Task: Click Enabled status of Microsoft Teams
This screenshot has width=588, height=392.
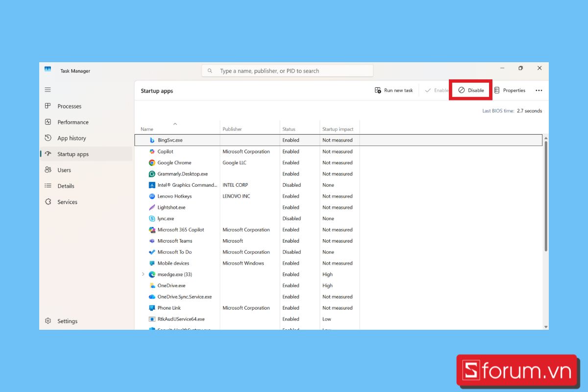Action: [x=291, y=241]
